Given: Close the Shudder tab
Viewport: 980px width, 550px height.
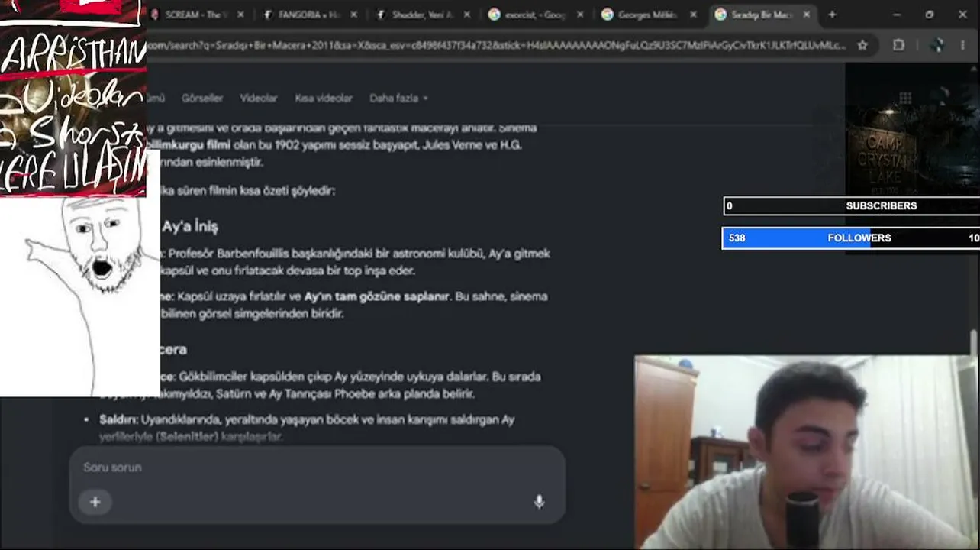Looking at the screenshot, I should pos(467,15).
